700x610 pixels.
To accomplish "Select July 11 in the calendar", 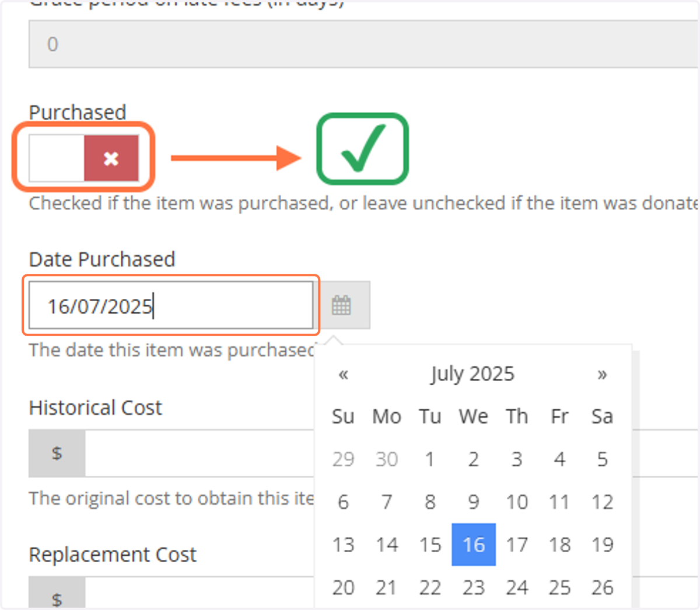I will [559, 502].
